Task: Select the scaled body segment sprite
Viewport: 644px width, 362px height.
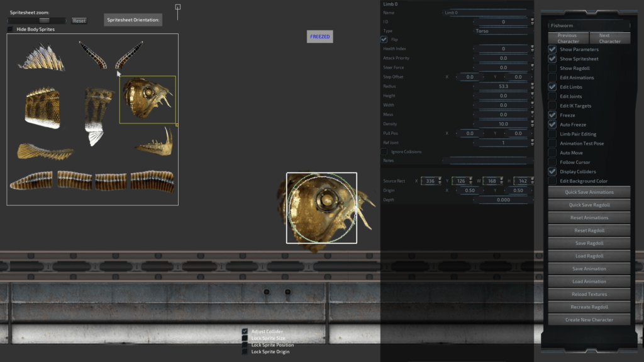Action: [x=43, y=108]
